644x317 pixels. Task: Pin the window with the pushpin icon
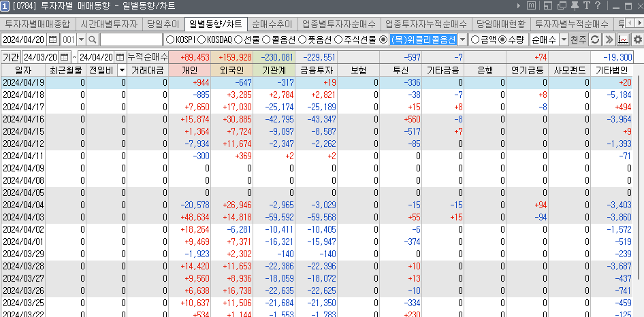click(x=575, y=7)
